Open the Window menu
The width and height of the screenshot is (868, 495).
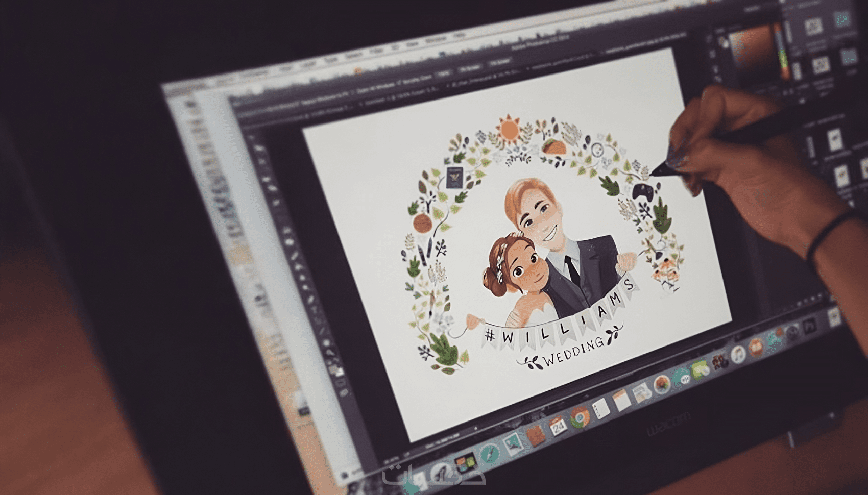pos(436,40)
